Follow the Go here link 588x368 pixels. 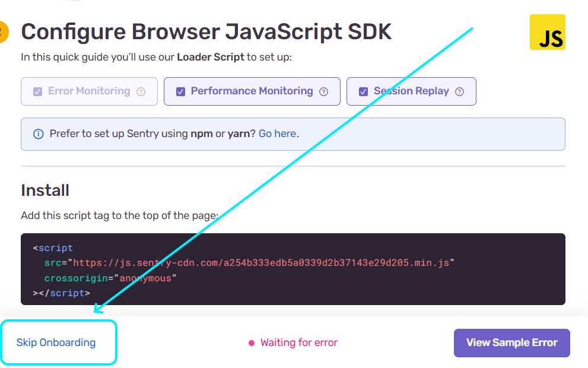click(277, 134)
